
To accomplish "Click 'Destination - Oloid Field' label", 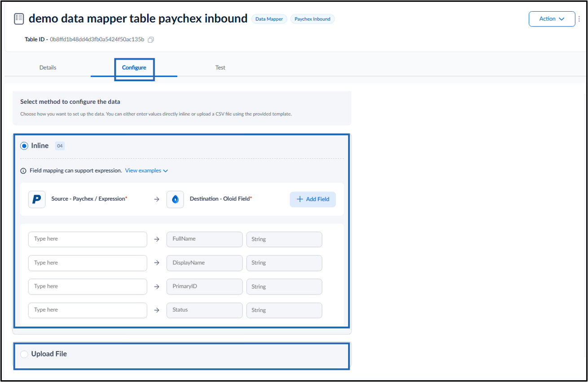I will point(221,199).
